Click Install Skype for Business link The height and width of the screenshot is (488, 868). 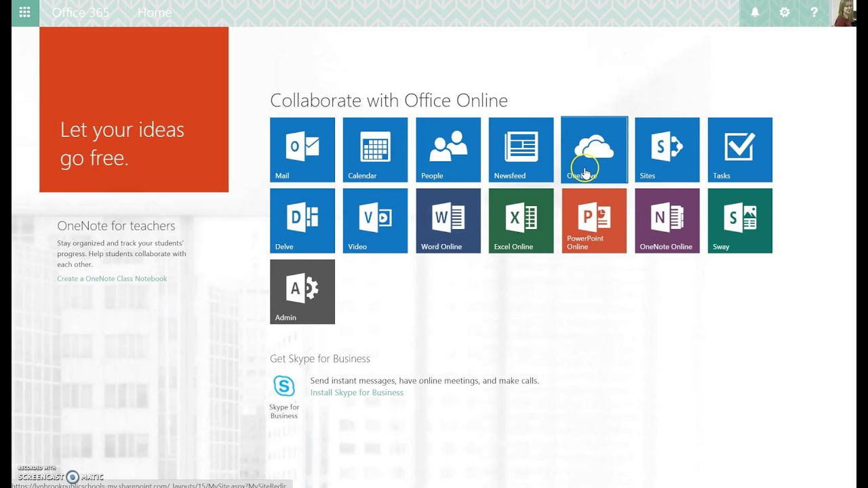coord(357,392)
